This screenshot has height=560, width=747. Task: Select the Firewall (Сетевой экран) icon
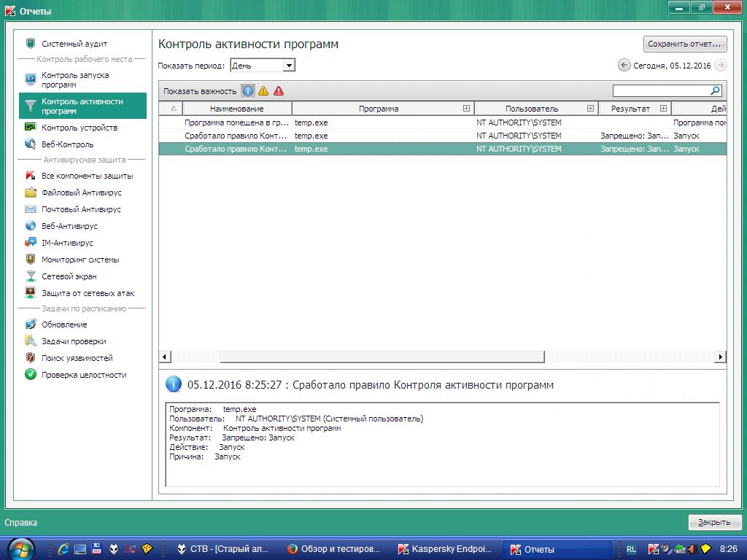(31, 276)
